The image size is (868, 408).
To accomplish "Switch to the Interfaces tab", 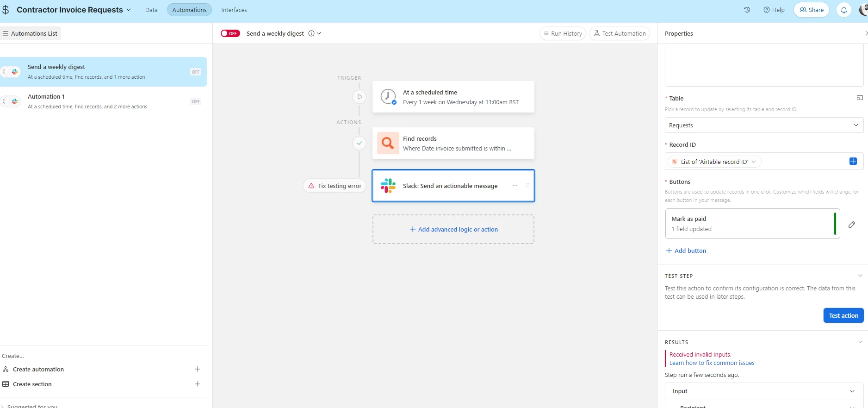I will point(234,10).
